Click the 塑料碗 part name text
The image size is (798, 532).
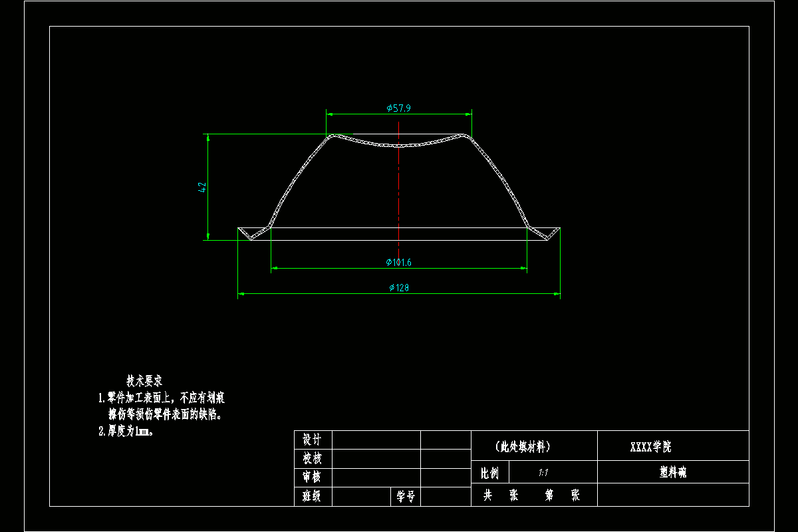tap(673, 472)
